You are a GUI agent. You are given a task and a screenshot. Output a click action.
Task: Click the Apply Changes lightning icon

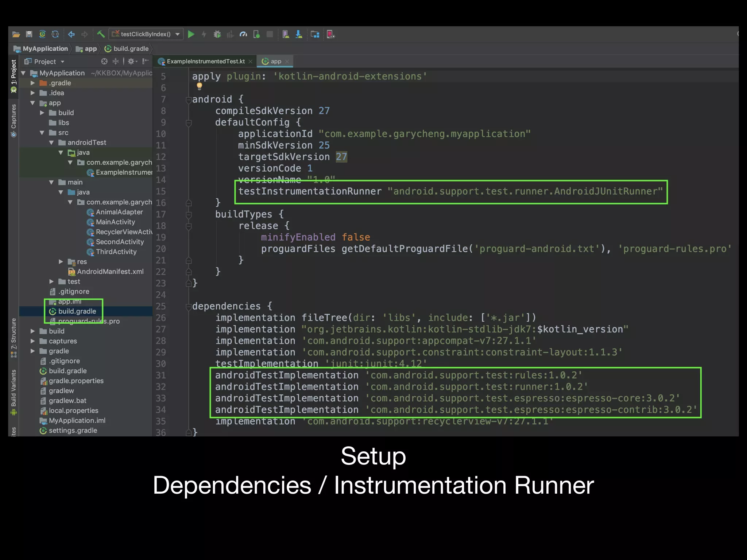[x=204, y=34]
